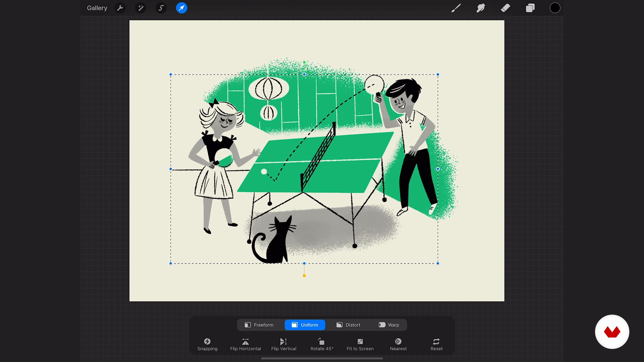644x362 pixels.
Task: Click the right-middle blue transform handle
Action: click(438, 169)
